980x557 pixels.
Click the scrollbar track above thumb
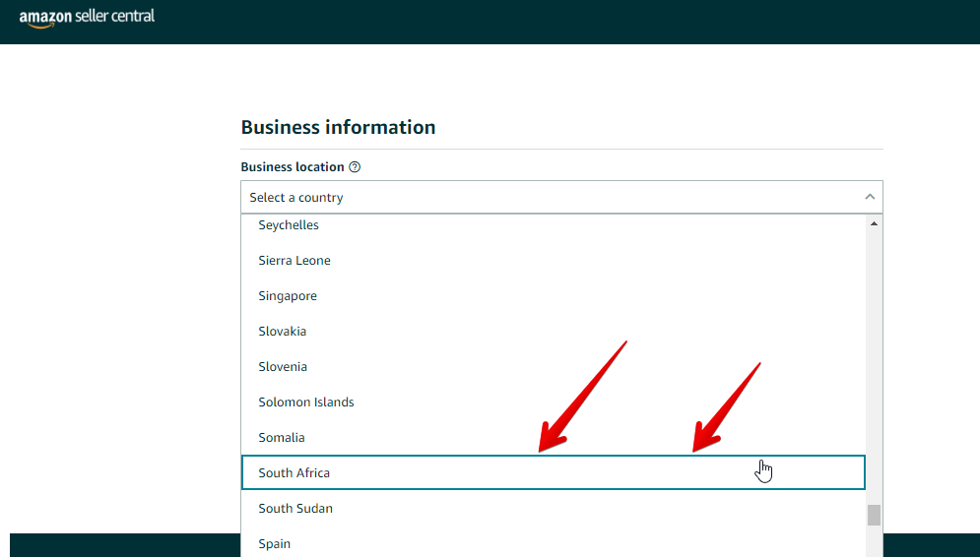874,367
